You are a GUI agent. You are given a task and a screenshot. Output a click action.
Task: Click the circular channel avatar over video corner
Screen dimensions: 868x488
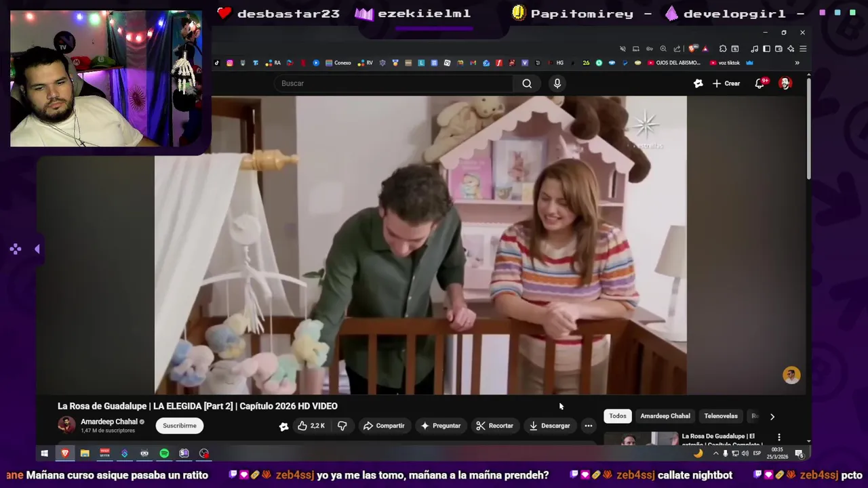[791, 375]
